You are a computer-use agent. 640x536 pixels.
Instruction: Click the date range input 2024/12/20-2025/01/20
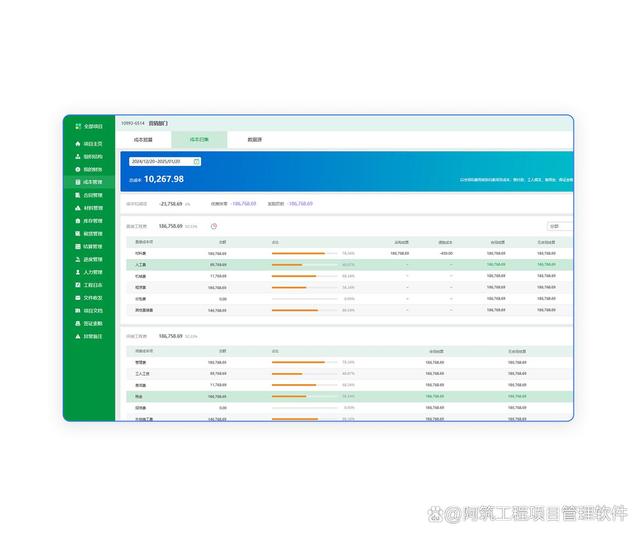[x=165, y=162]
